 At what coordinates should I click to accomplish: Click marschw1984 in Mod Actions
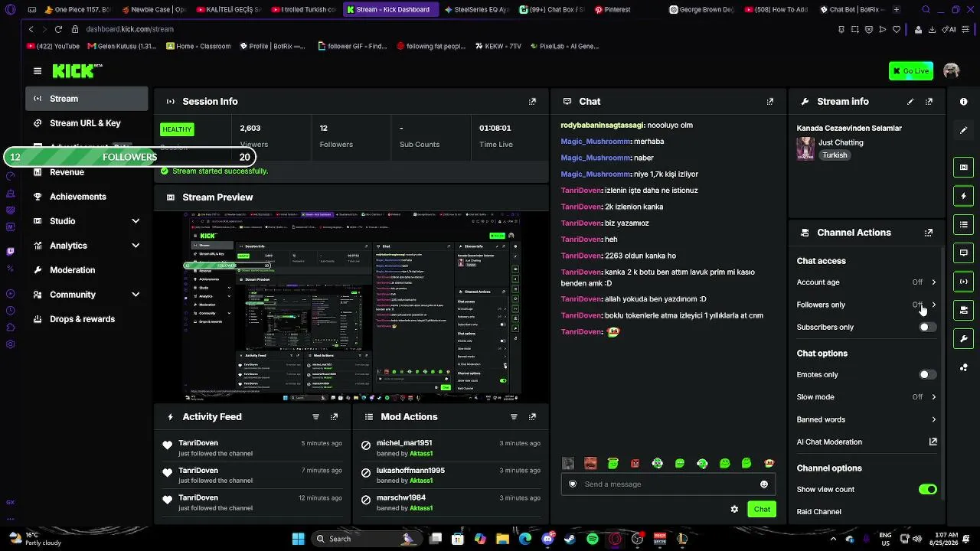(x=401, y=497)
